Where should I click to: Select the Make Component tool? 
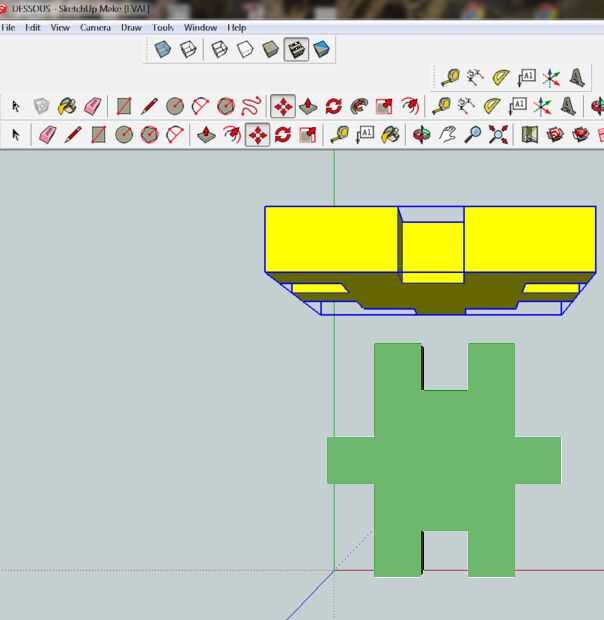(x=41, y=106)
